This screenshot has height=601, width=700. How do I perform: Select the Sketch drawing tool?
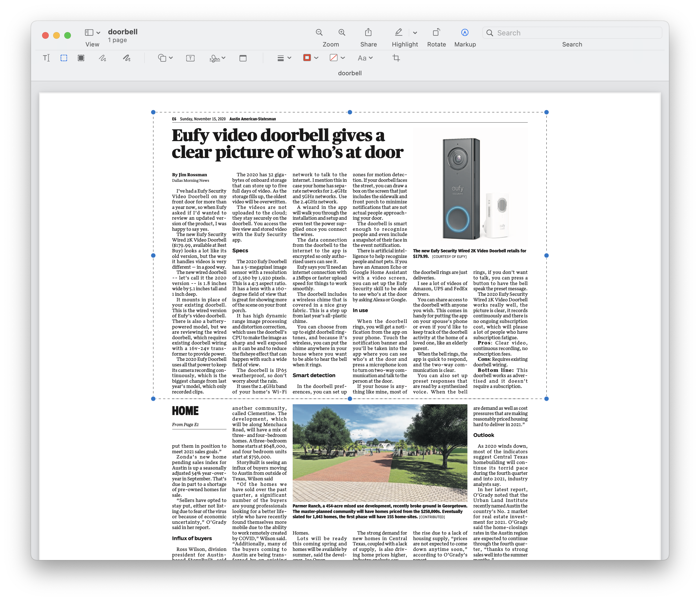tap(102, 58)
